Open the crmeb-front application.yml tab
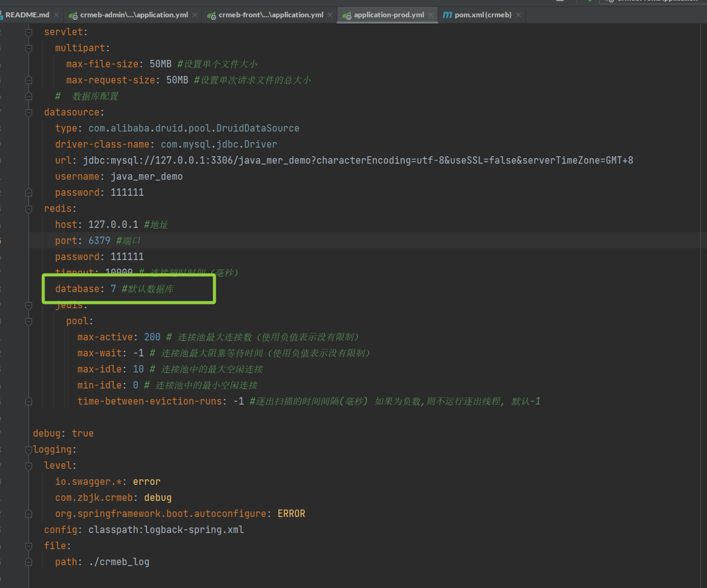 coord(270,15)
